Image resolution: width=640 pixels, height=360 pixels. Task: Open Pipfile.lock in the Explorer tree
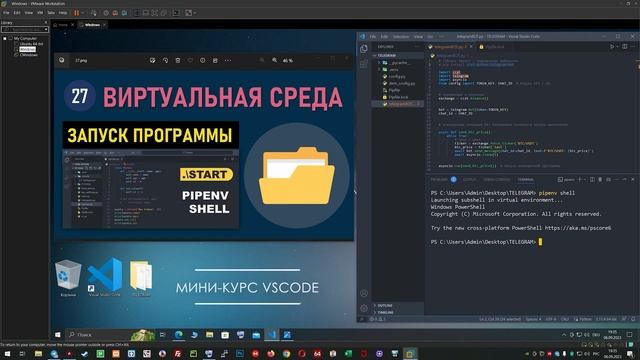pos(397,97)
